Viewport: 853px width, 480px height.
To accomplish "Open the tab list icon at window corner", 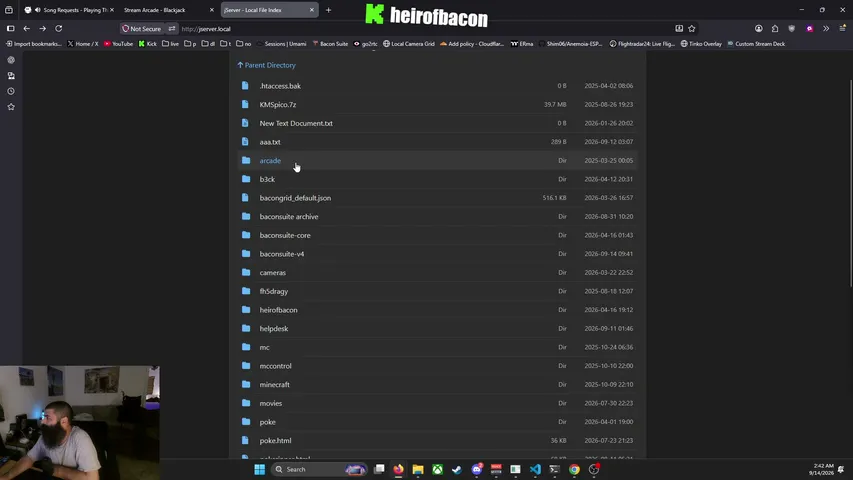I will 9,10.
